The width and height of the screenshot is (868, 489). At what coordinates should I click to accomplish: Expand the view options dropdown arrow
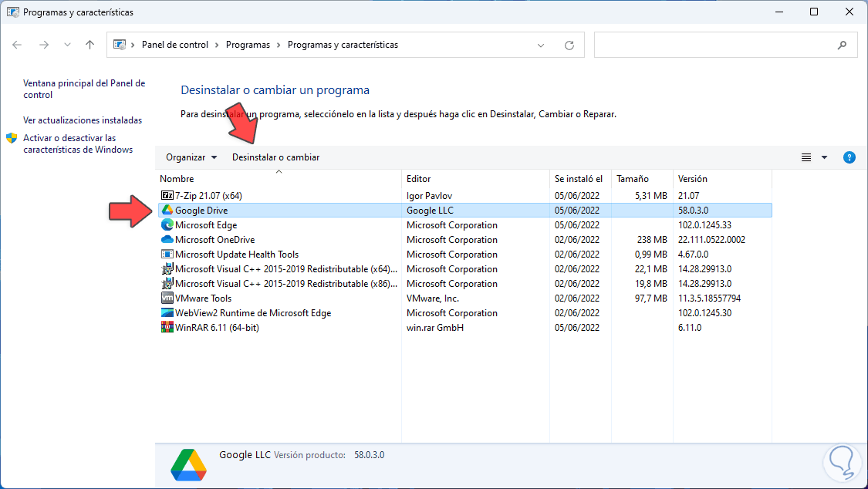coord(824,157)
